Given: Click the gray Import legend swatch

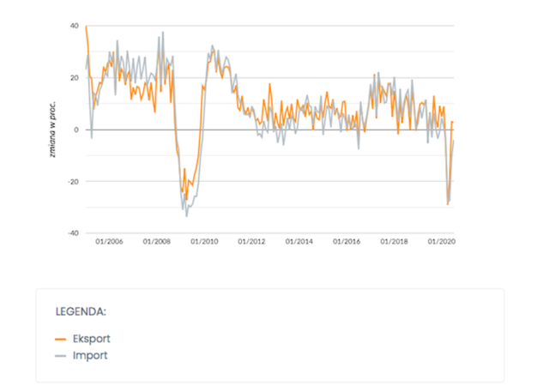Looking at the screenshot, I should coord(61,356).
